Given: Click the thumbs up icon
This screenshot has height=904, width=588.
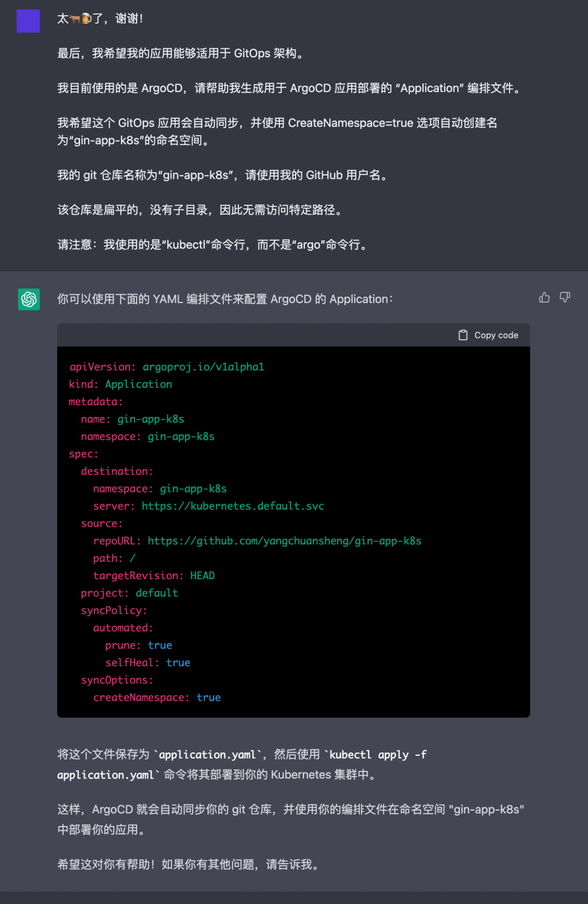Looking at the screenshot, I should click(x=544, y=298).
